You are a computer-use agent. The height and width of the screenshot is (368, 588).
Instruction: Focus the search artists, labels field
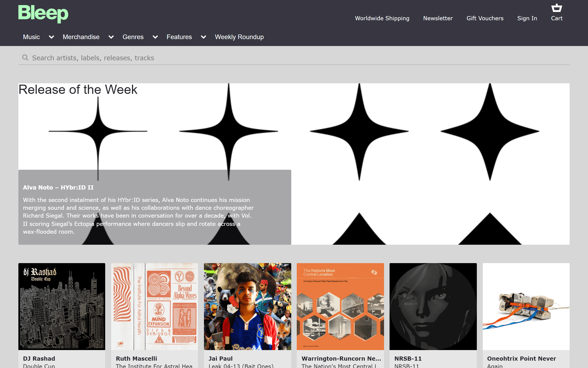[x=294, y=58]
